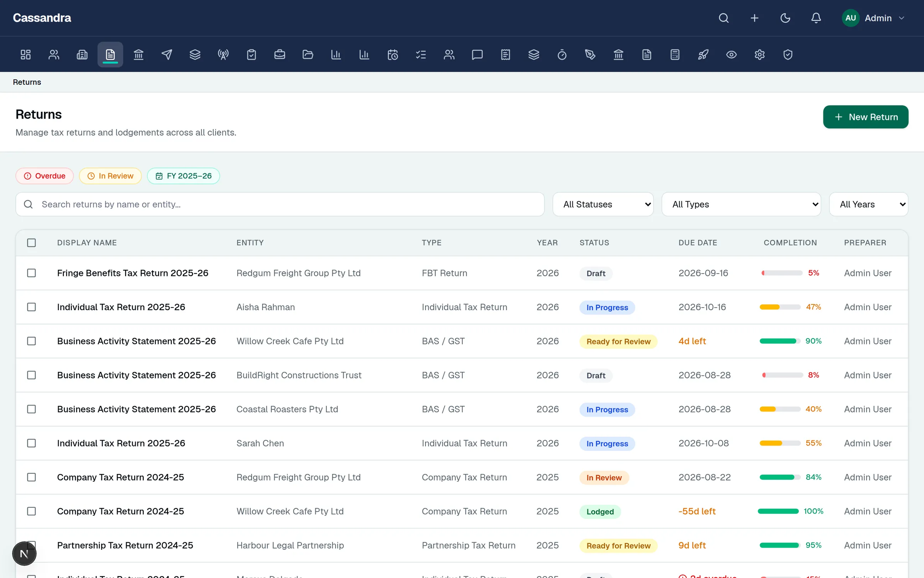Open Fringe Benefits Tax Return 2025-26

coord(133,273)
